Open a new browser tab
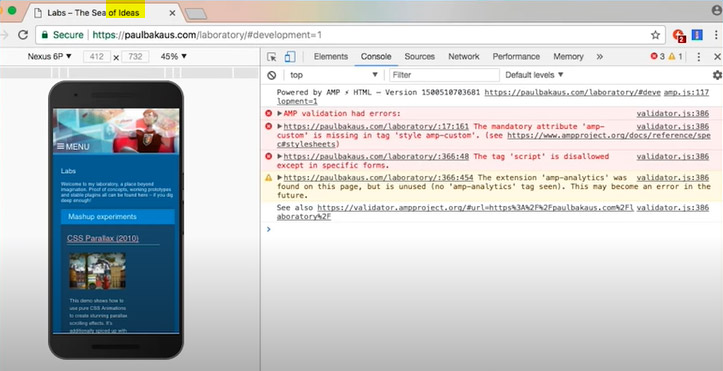 (x=196, y=13)
